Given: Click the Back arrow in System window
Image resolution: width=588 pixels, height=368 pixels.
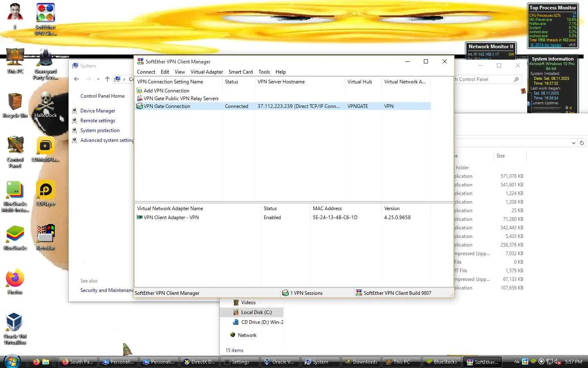Looking at the screenshot, I should 77,79.
